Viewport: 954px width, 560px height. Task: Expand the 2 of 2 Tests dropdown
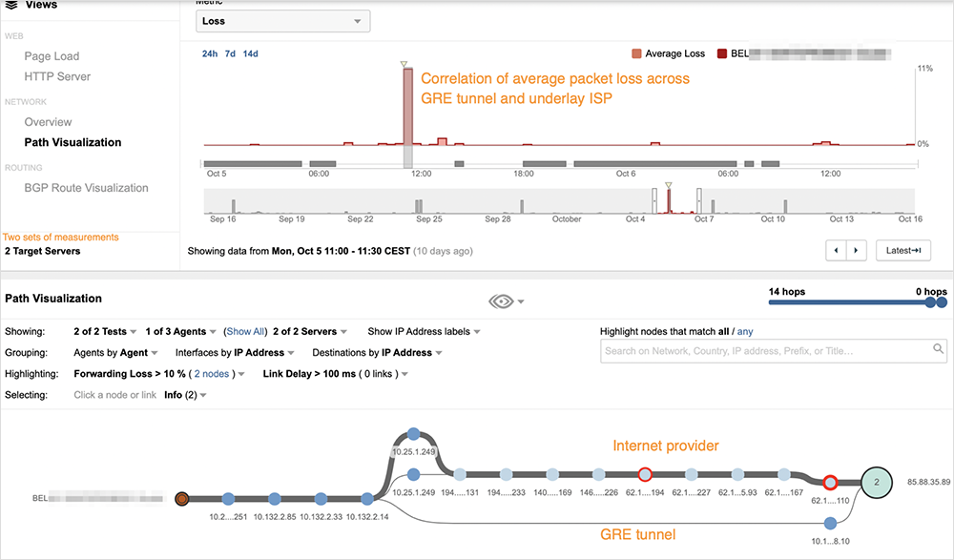[105, 332]
